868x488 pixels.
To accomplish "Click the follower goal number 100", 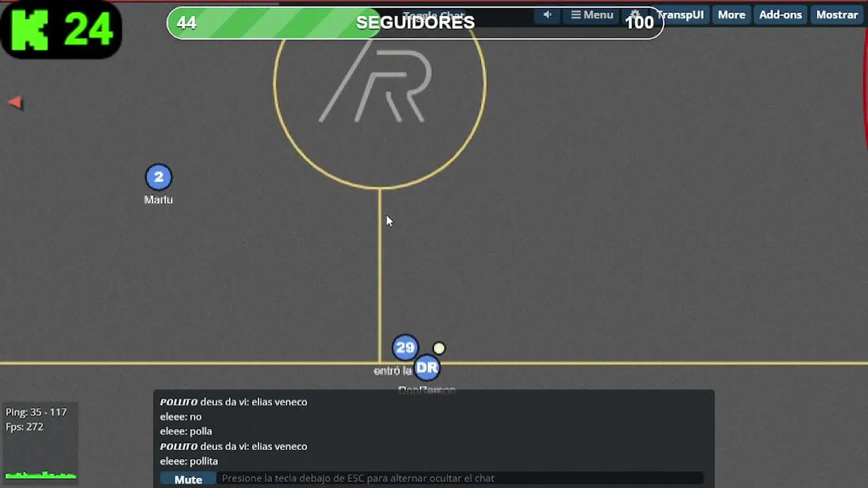I will 639,22.
